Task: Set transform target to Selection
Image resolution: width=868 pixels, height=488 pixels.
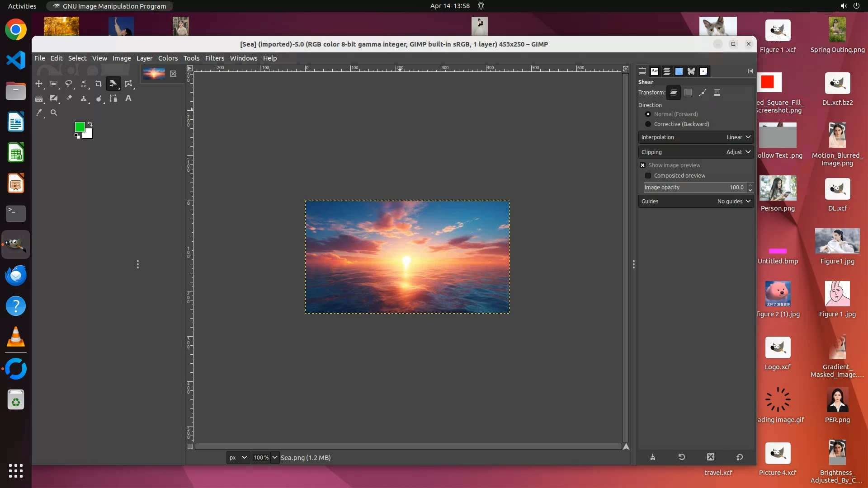Action: 688,93
